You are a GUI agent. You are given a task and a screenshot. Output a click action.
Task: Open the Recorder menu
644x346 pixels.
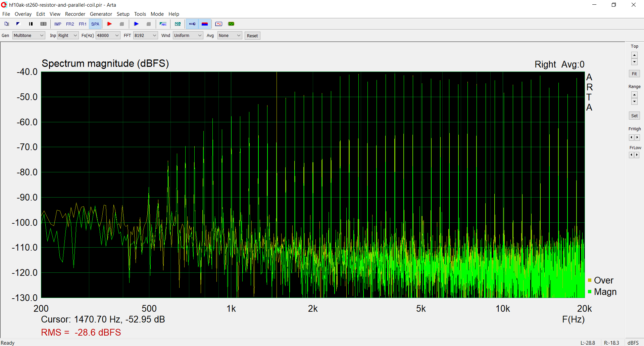[x=75, y=14]
